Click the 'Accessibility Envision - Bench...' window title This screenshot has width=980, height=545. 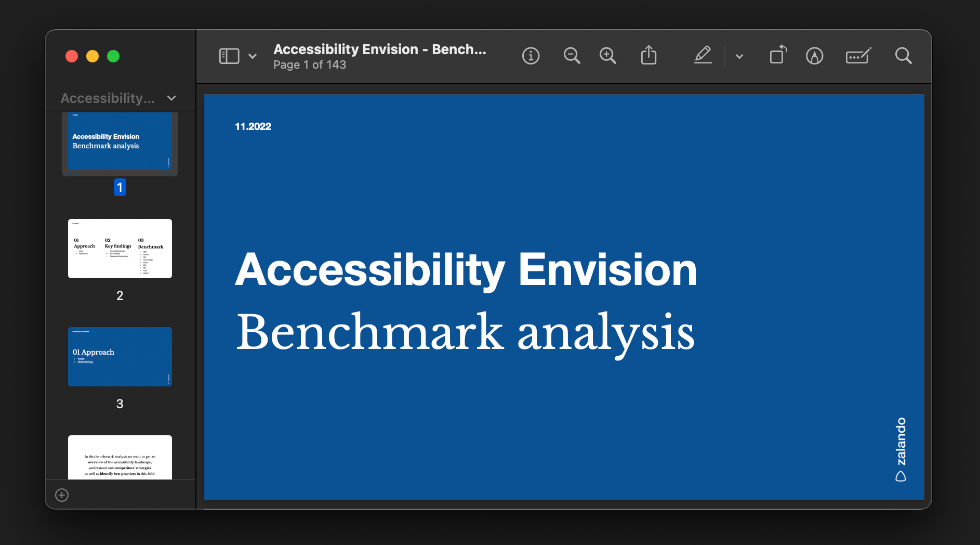point(380,49)
